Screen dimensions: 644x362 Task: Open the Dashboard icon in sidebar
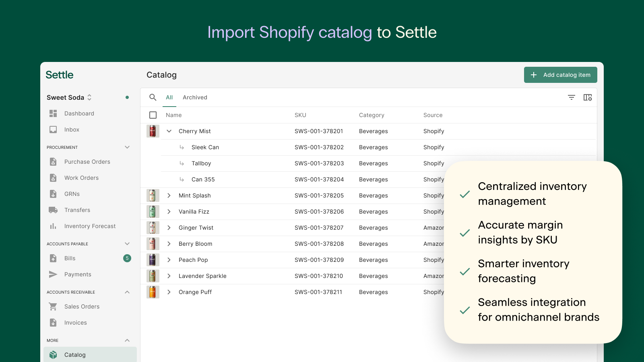53,113
